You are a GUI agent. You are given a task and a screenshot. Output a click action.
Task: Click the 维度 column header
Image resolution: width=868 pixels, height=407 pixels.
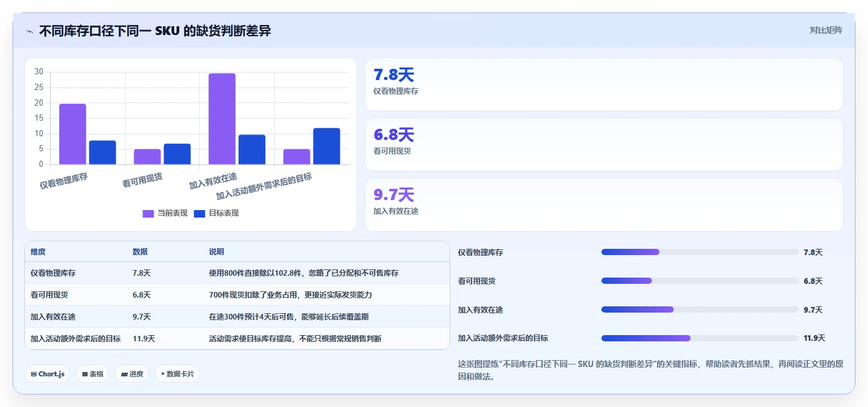pyautogui.click(x=38, y=252)
